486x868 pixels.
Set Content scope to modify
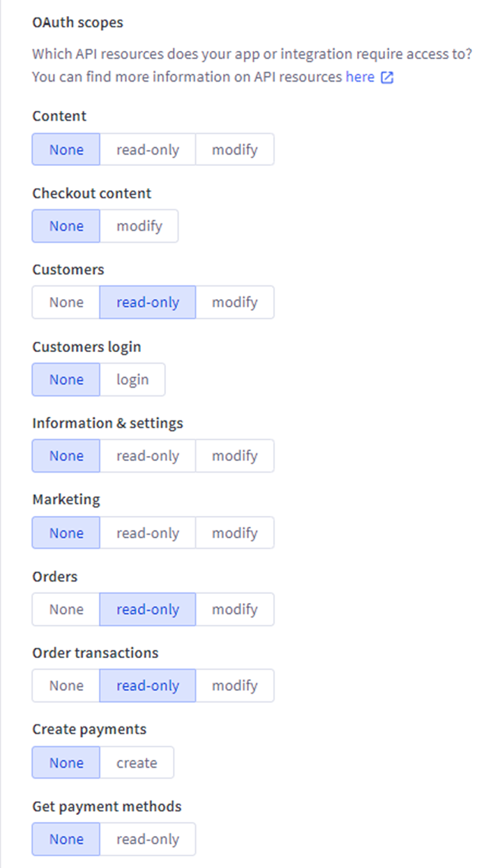click(x=234, y=150)
